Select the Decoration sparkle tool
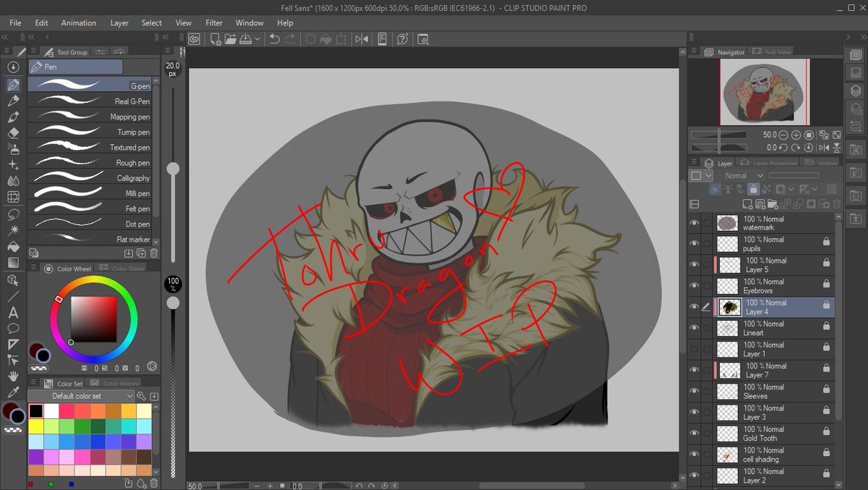868x490 pixels. click(13, 164)
